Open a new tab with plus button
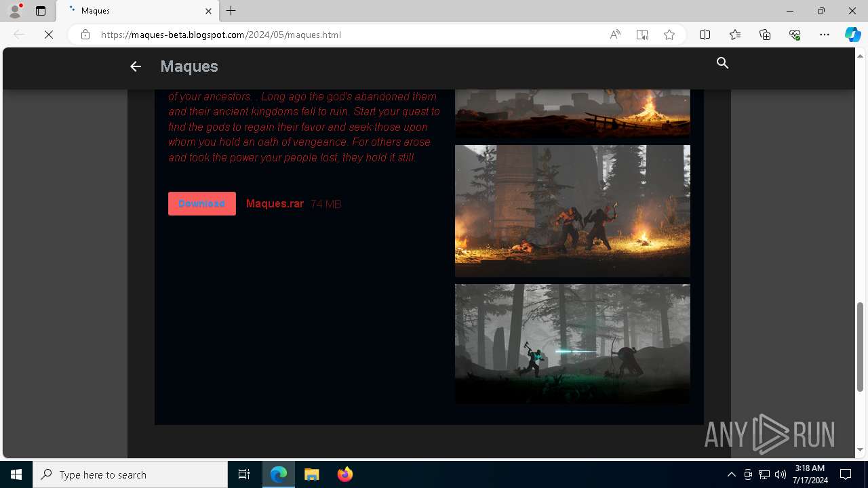 coord(231,11)
